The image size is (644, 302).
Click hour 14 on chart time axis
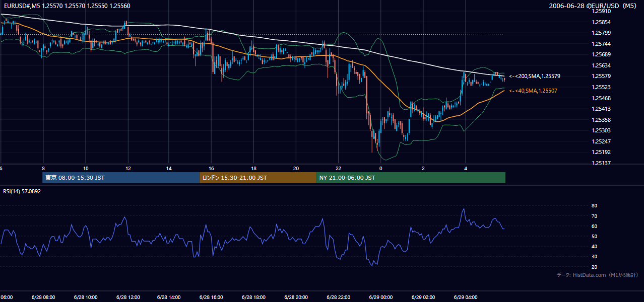click(x=169, y=168)
